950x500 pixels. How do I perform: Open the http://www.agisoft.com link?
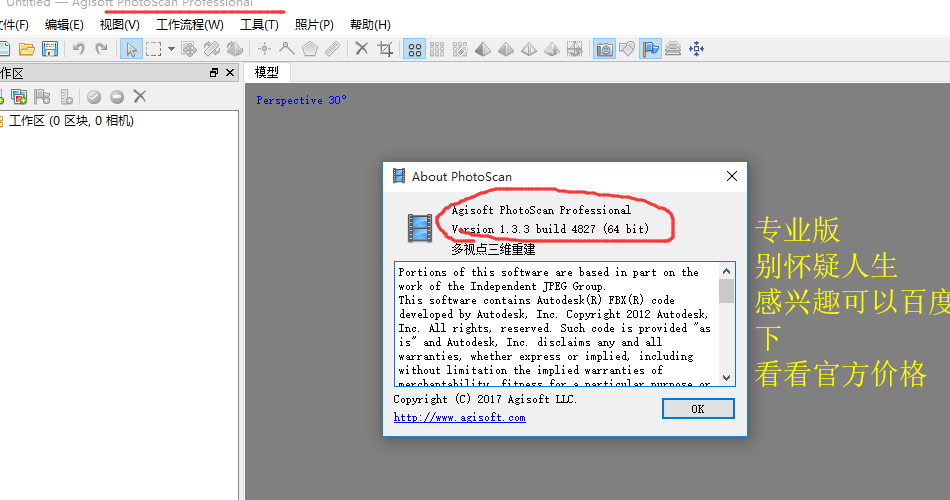(x=459, y=418)
